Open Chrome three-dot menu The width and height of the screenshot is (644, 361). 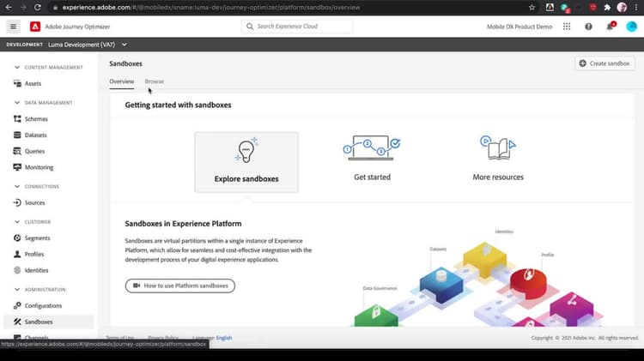click(635, 8)
